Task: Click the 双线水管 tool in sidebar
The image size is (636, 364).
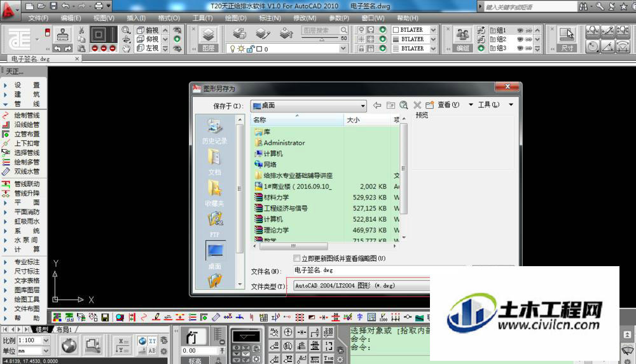Action: (x=23, y=172)
